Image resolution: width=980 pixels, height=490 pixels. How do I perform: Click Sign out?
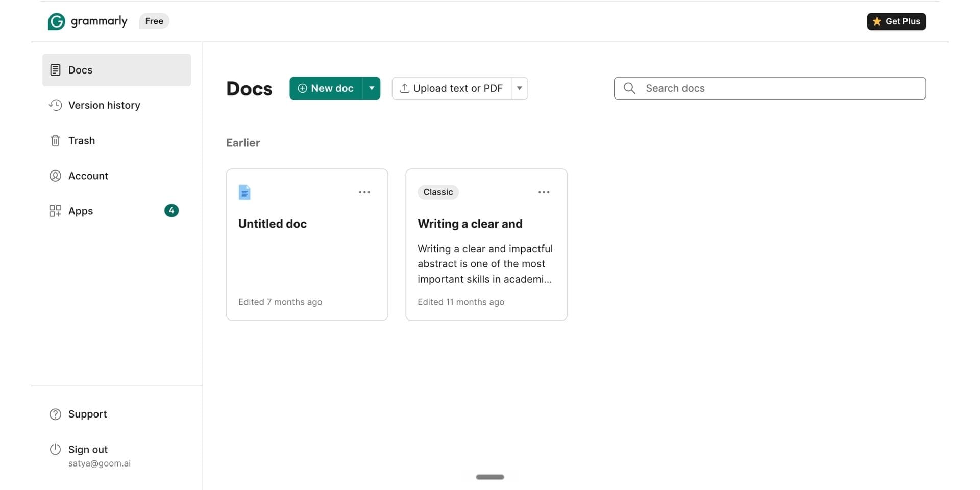pos(88,449)
